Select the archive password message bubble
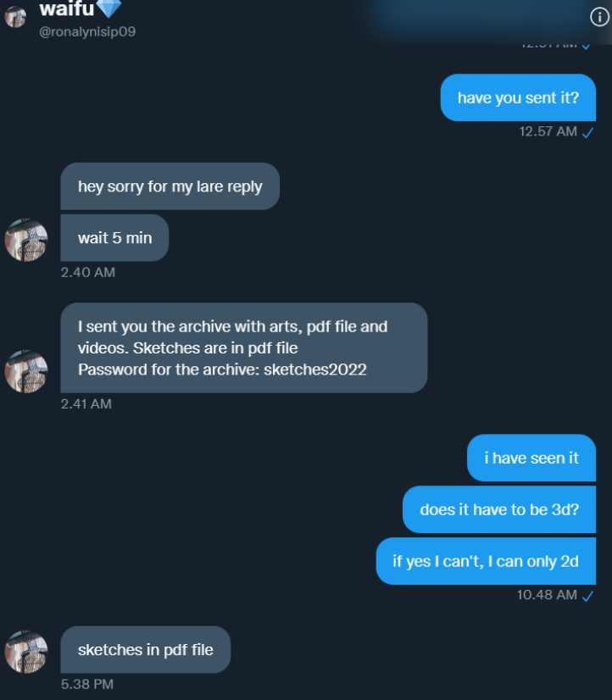Viewport: 612px width, 700px height. 244,348
